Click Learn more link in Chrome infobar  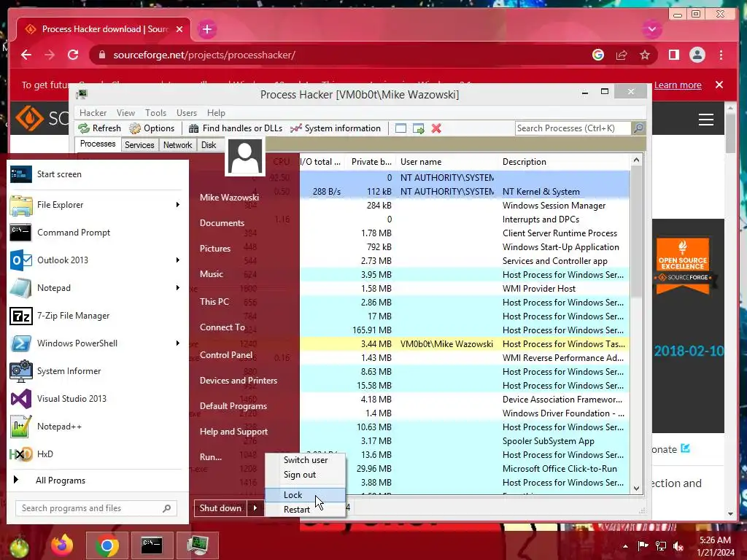tap(678, 85)
